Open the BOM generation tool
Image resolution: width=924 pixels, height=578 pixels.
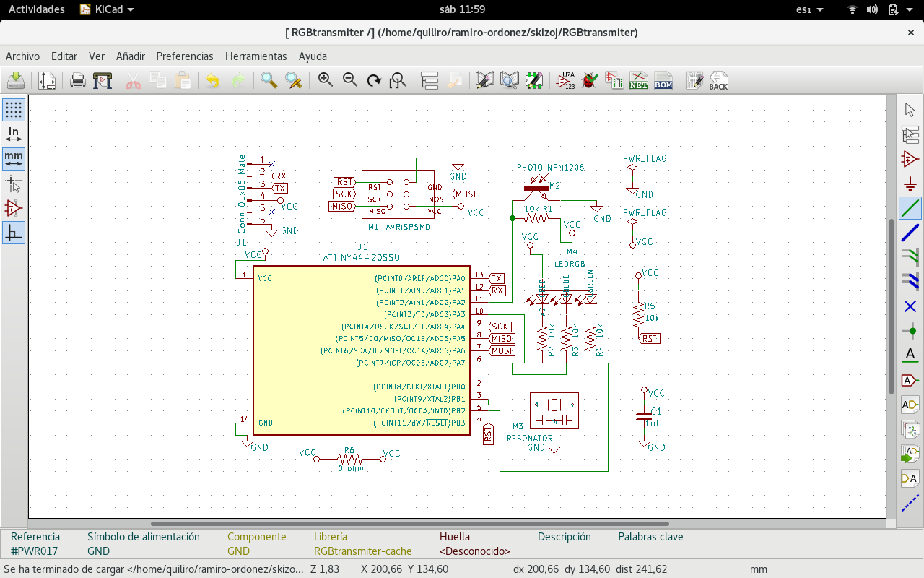tap(663, 80)
